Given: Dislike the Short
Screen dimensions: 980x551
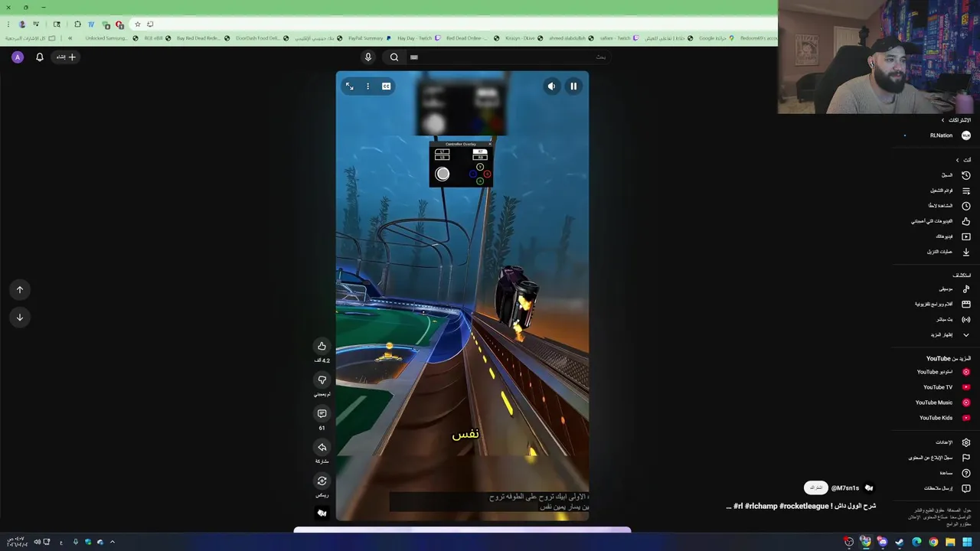Looking at the screenshot, I should click(322, 380).
